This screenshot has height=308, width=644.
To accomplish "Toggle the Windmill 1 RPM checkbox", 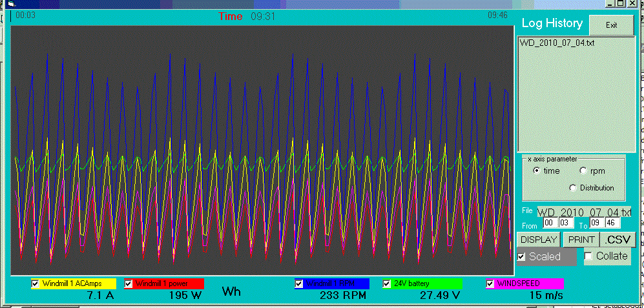I will click(299, 283).
